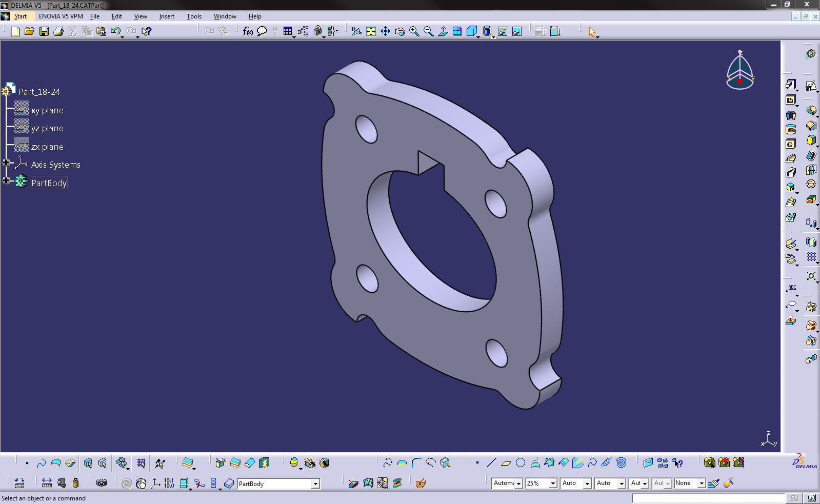Open the Help menu
This screenshot has height=504, width=820.
[x=255, y=16]
